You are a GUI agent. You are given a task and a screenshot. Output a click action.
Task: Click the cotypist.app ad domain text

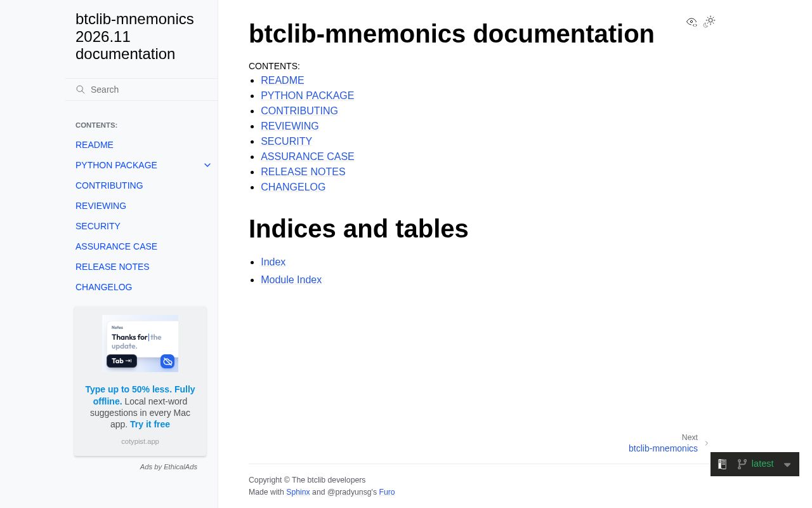point(140,441)
